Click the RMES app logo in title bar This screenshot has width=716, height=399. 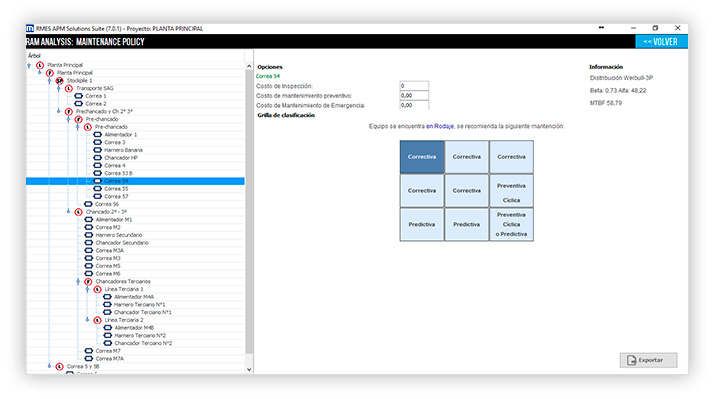coord(30,28)
